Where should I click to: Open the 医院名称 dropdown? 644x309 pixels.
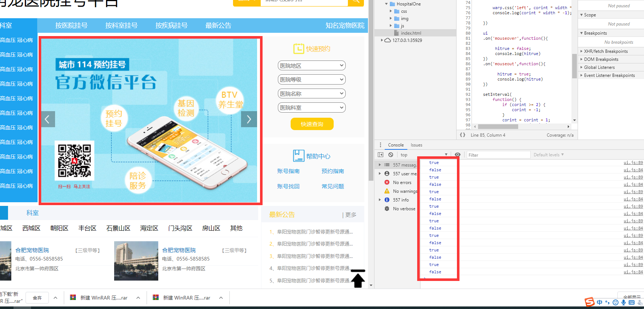pyautogui.click(x=312, y=94)
